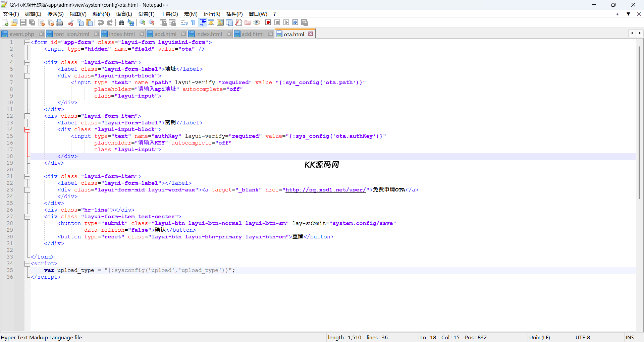Collapse the script block at line 34
The image size is (644, 342).
pos(27,264)
